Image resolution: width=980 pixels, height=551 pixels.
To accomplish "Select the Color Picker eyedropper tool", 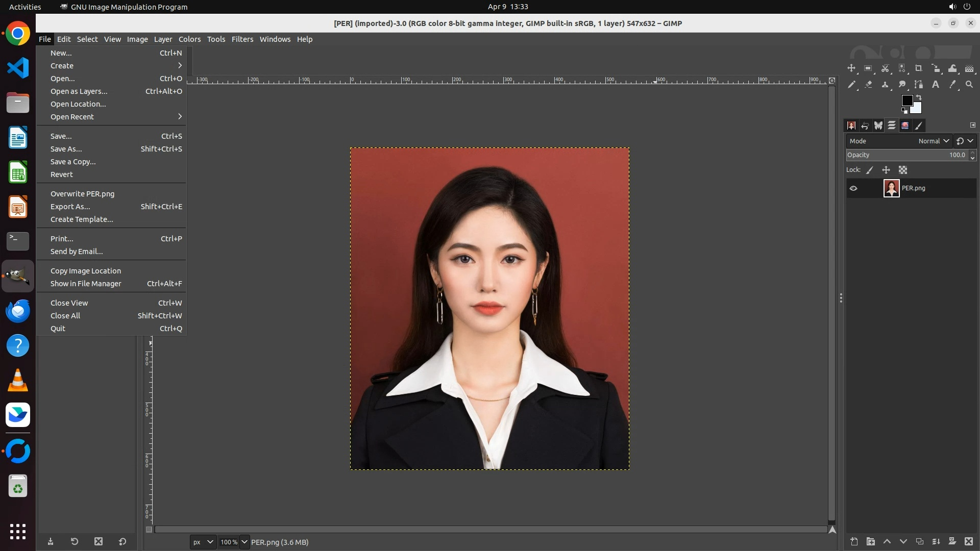I will click(952, 85).
